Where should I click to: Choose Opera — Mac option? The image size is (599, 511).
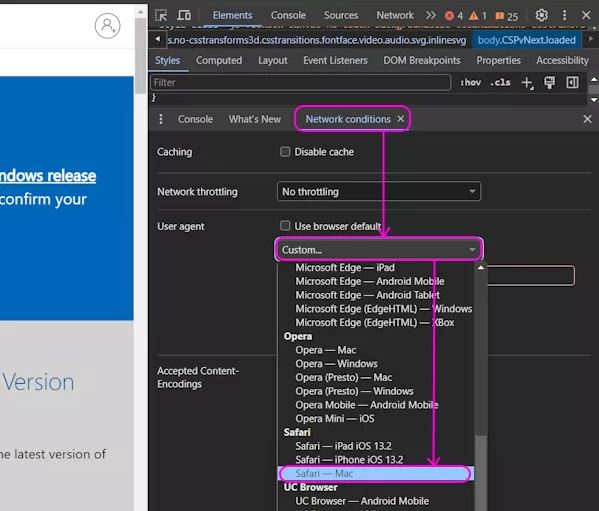pos(325,350)
